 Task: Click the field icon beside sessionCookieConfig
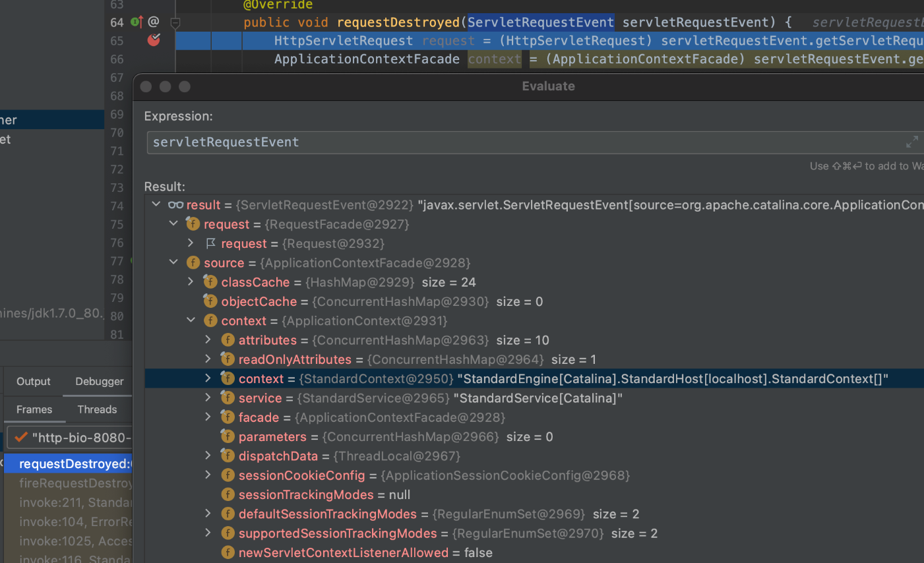pos(228,475)
